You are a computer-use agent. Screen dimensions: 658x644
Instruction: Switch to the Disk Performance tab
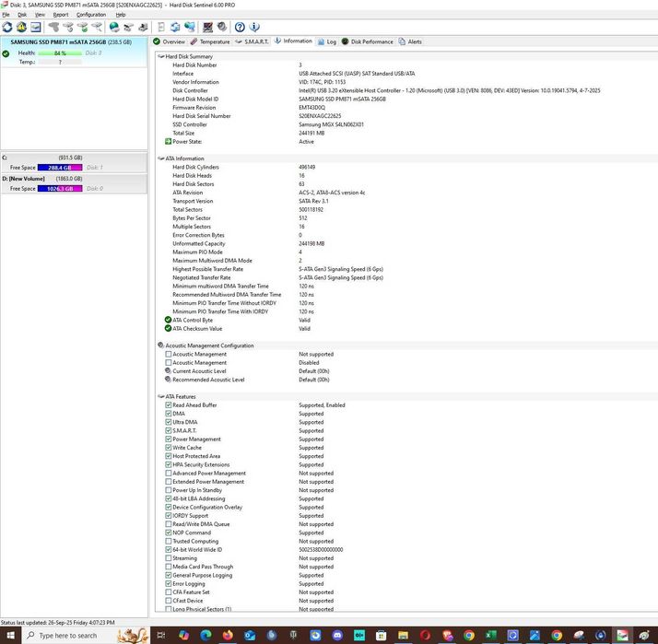click(x=368, y=41)
